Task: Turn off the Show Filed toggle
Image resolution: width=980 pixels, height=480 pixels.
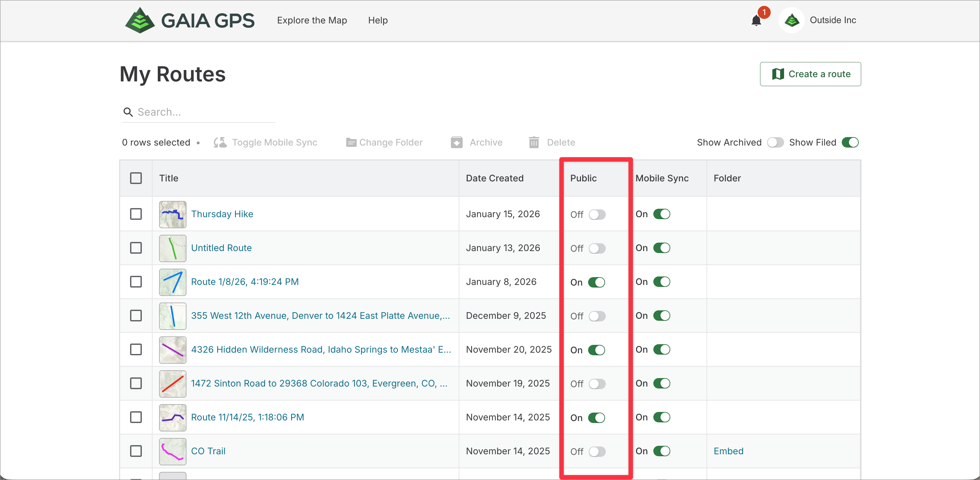Action: [x=850, y=143]
